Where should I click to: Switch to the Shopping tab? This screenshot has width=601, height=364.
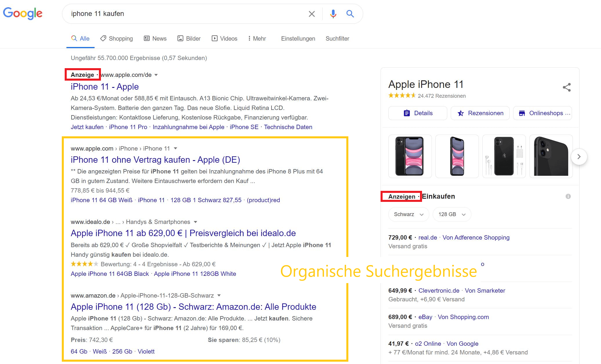click(x=116, y=39)
